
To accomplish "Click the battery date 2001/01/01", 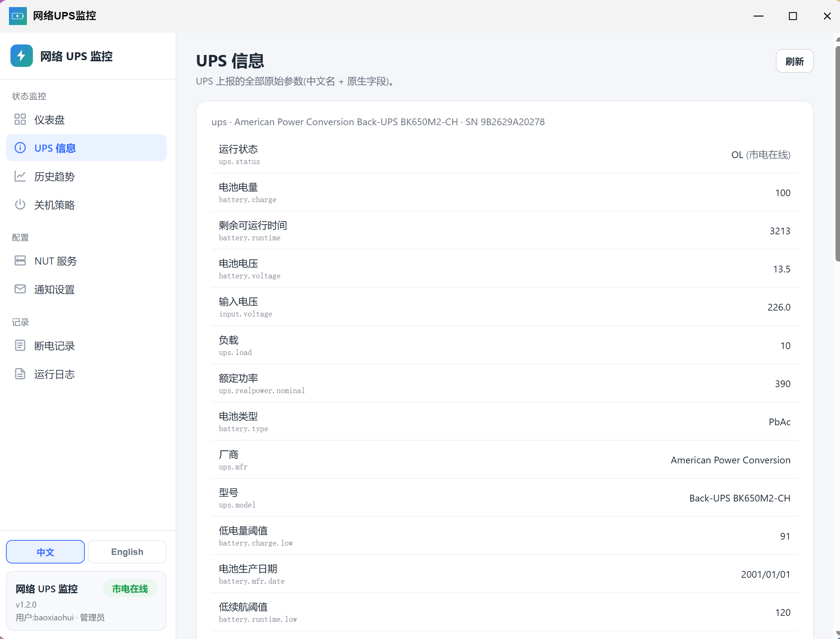I will pyautogui.click(x=766, y=574).
